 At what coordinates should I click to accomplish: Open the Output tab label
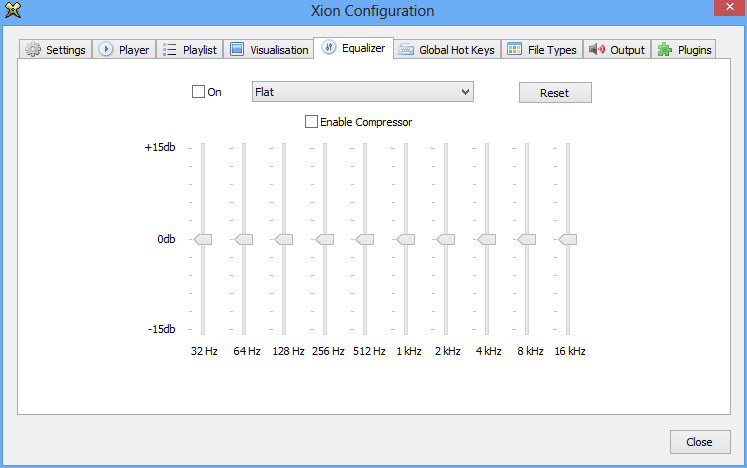(x=627, y=50)
